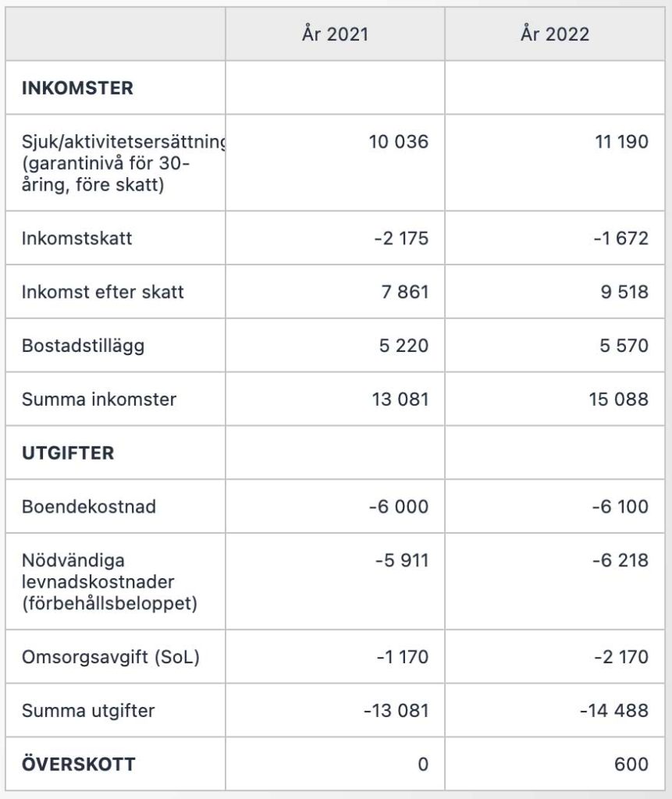Click the 15 088 total income cell

click(x=619, y=399)
